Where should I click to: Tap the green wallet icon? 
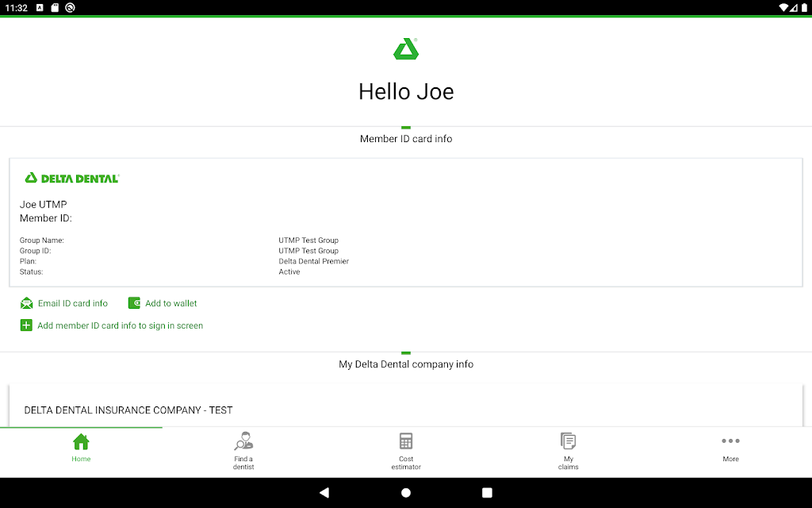click(134, 303)
